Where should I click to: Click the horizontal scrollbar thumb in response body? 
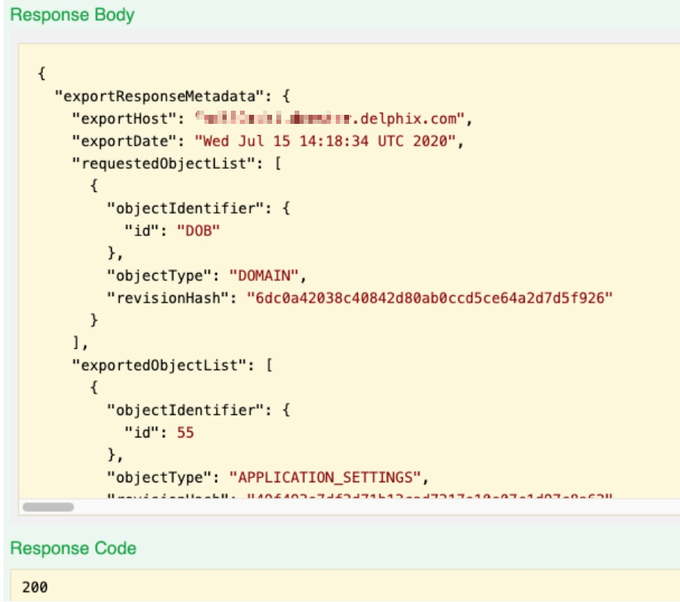(48, 507)
